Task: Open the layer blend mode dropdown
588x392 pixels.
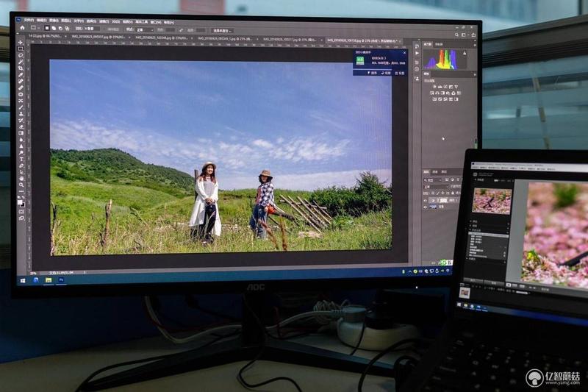Action: [436, 186]
